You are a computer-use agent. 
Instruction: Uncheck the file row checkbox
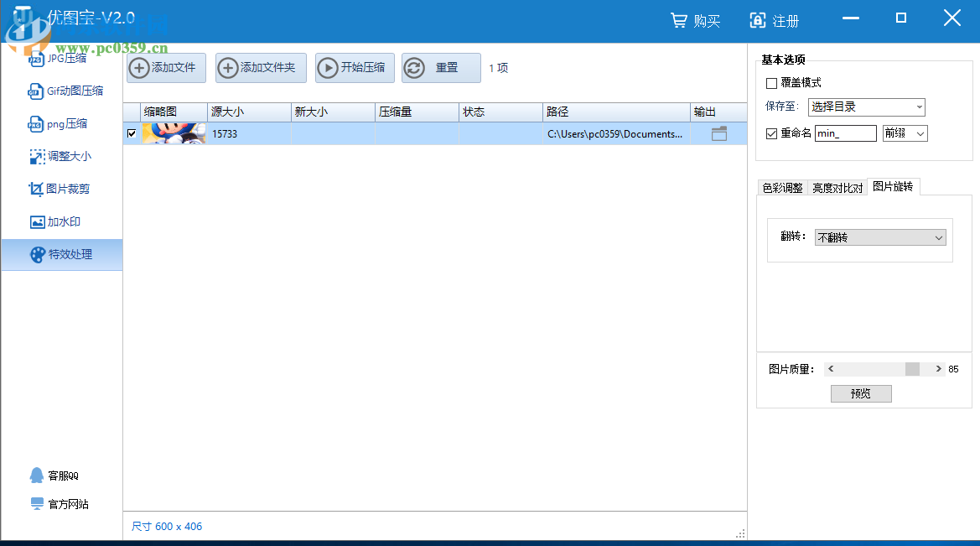(x=132, y=133)
